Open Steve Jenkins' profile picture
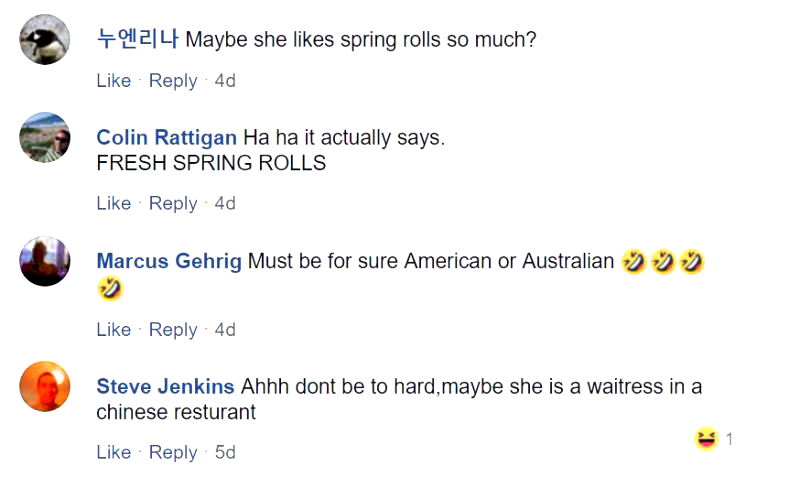This screenshot has width=800, height=477. coord(45,386)
